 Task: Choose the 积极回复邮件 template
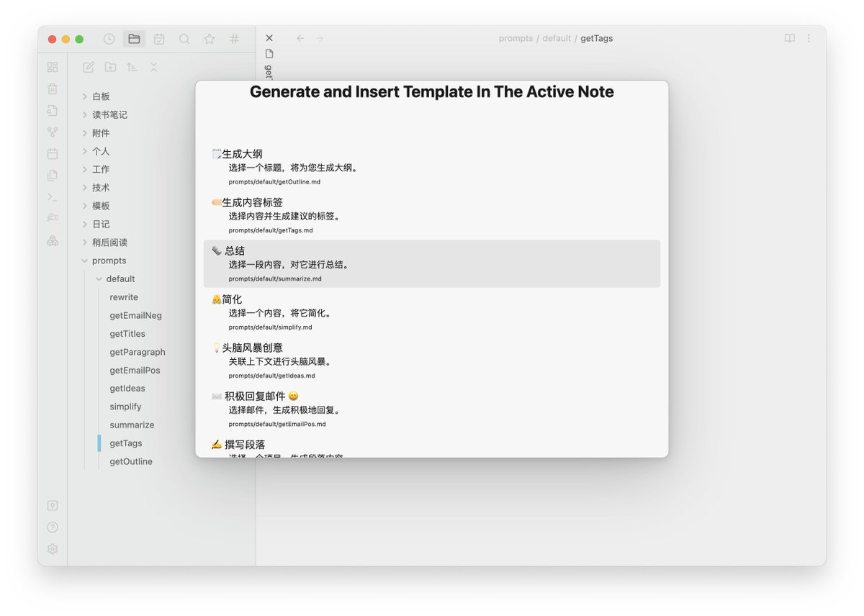(x=432, y=409)
